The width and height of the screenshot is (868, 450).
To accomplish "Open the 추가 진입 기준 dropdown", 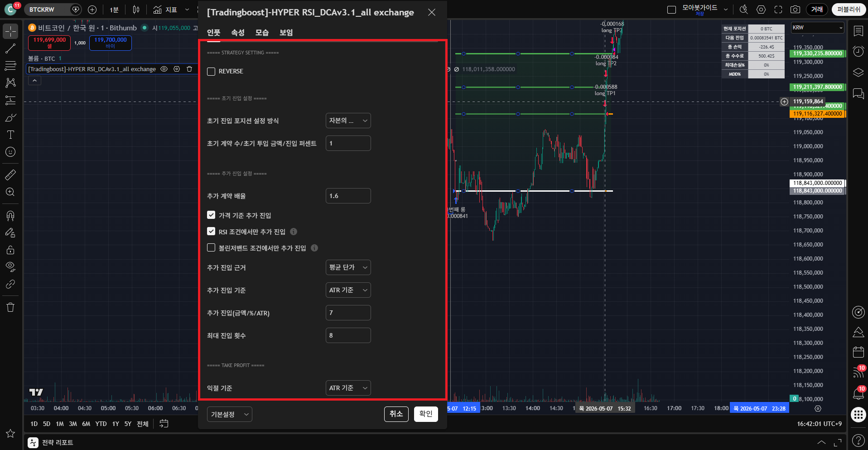I will tap(348, 290).
